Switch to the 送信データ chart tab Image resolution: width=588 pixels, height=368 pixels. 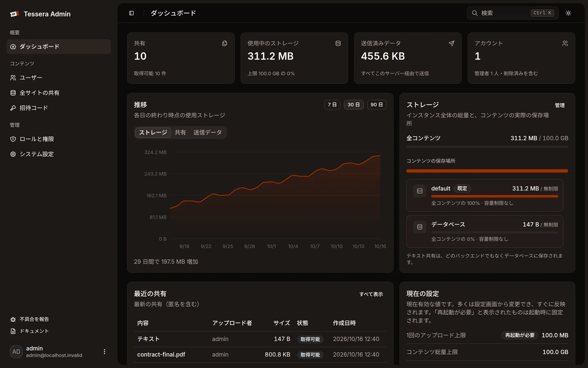pos(207,132)
